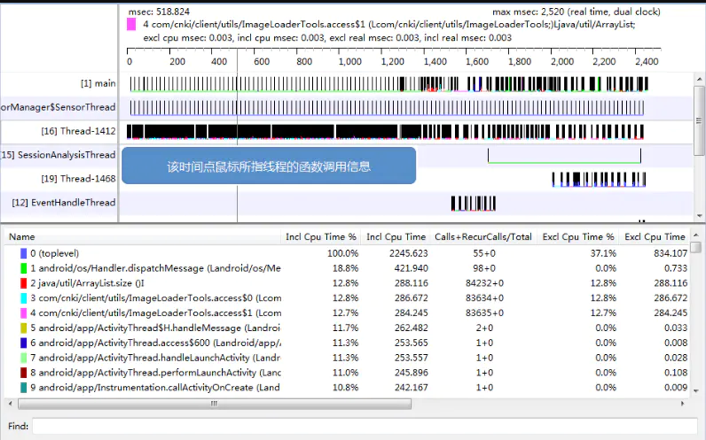706x440 pixels.
Task: Click the Thread-1468 timeline activity segment
Action: coord(599,179)
